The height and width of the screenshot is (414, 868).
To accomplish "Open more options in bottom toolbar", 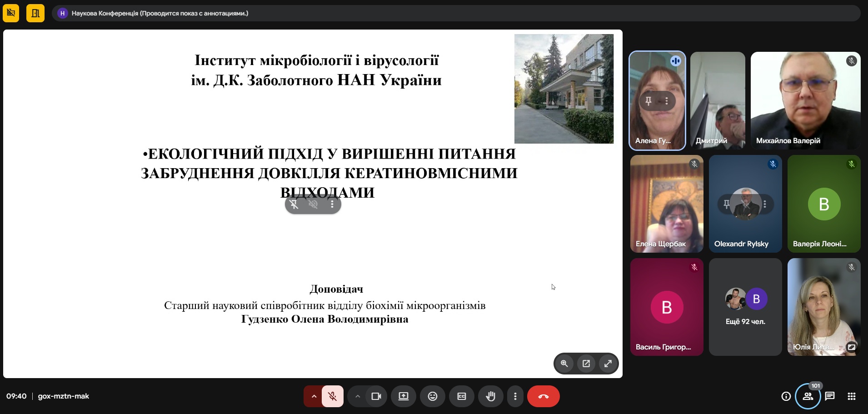I will click(x=515, y=396).
